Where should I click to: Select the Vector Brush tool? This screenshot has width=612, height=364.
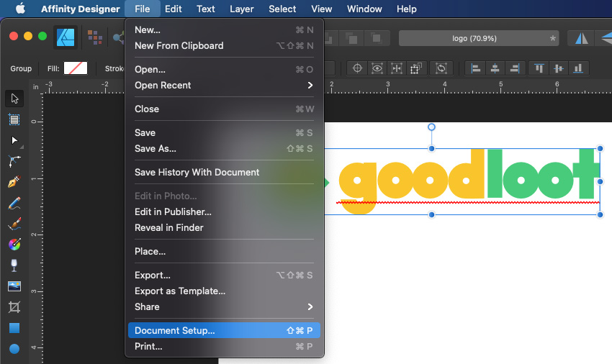point(14,224)
